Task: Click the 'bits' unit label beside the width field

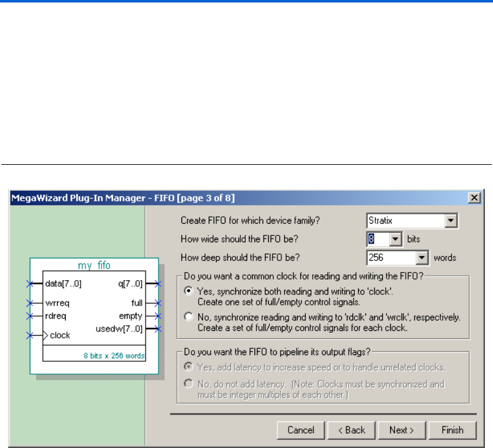Action: click(414, 239)
